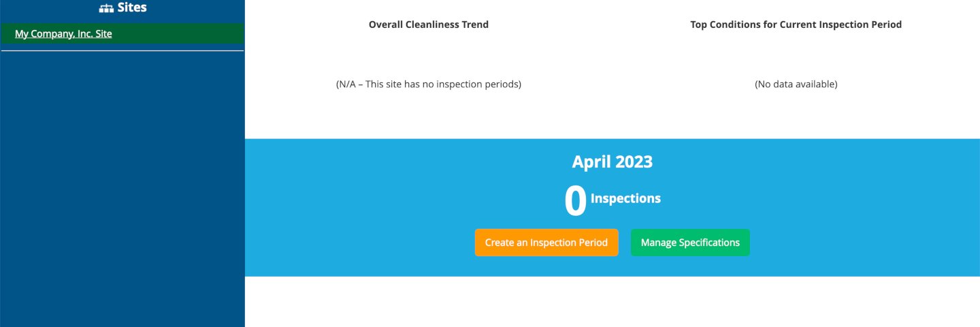
Task: Click empty banner space left of April 2023
Action: 408,162
